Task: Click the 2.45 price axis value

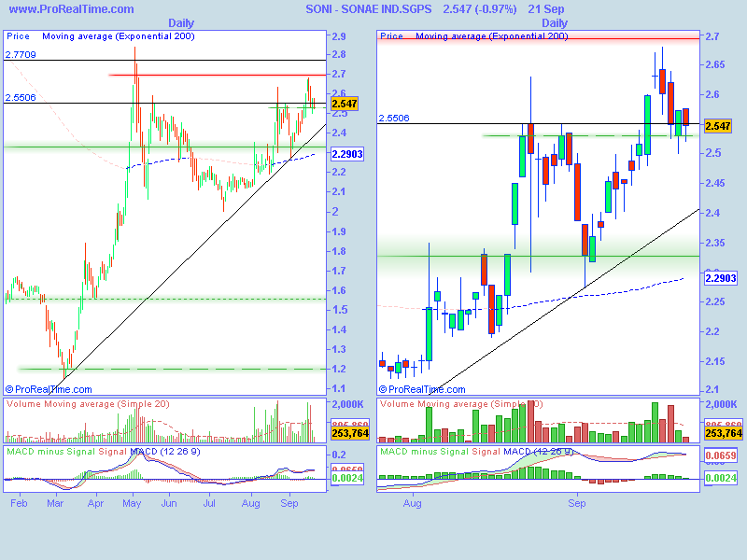Action: tap(715, 183)
